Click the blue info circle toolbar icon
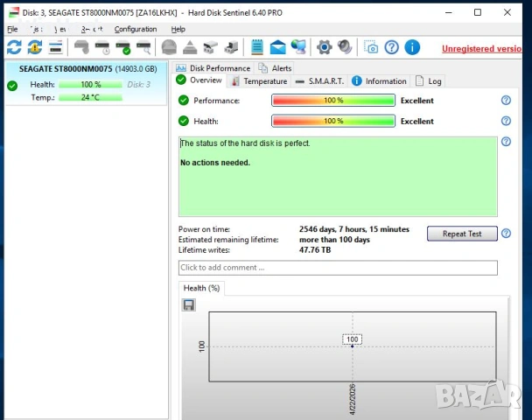 (x=412, y=47)
